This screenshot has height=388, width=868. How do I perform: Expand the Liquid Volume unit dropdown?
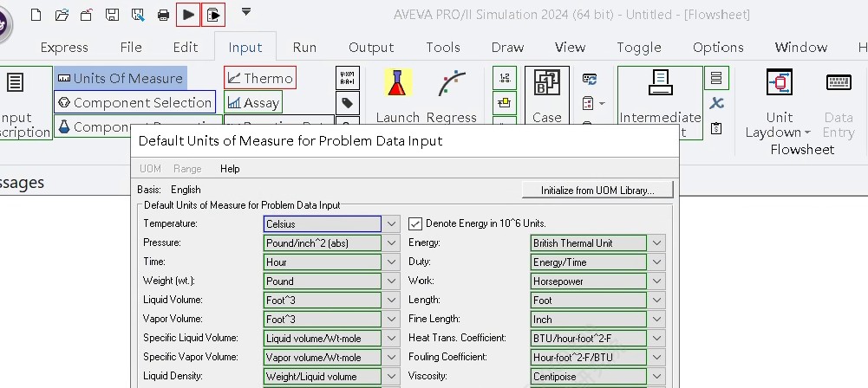tap(391, 301)
